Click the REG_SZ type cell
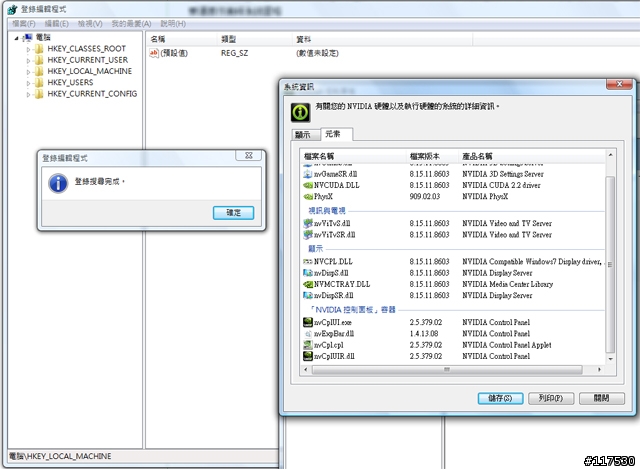Viewport: 640px width, 469px height. pos(235,53)
